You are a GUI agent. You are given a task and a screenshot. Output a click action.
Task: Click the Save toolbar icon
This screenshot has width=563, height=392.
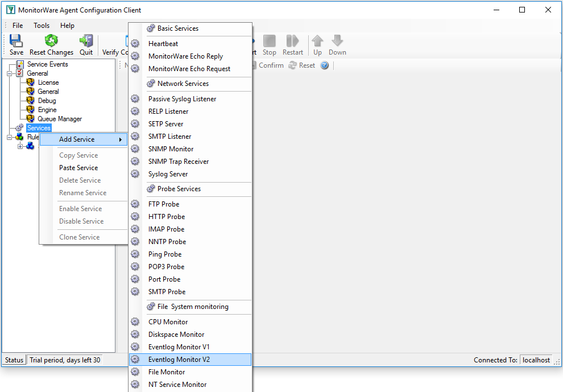[16, 41]
